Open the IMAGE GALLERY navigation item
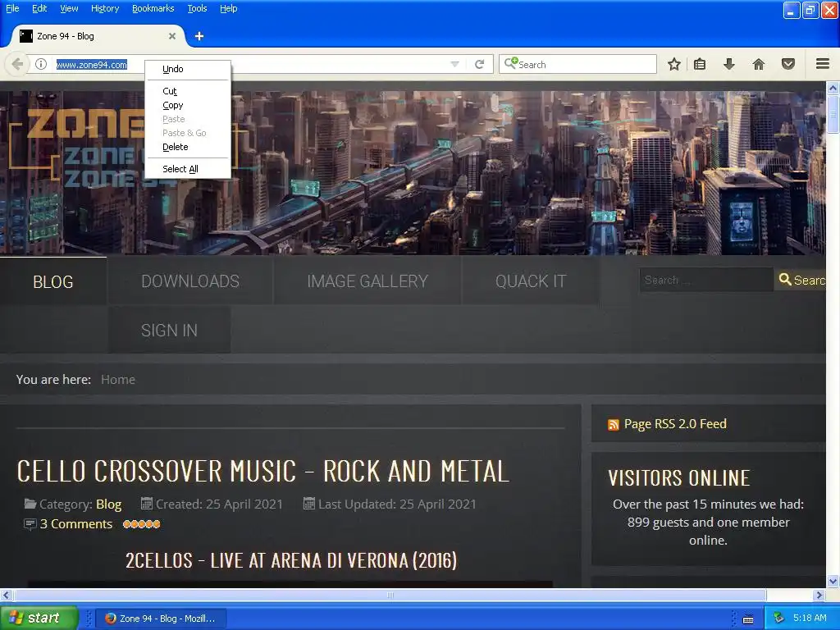 pyautogui.click(x=367, y=281)
